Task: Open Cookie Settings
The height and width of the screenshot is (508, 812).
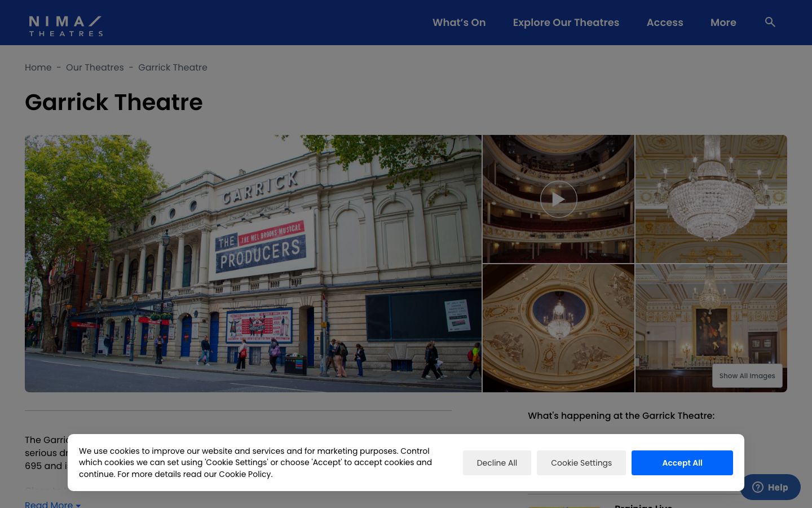Action: click(x=581, y=463)
